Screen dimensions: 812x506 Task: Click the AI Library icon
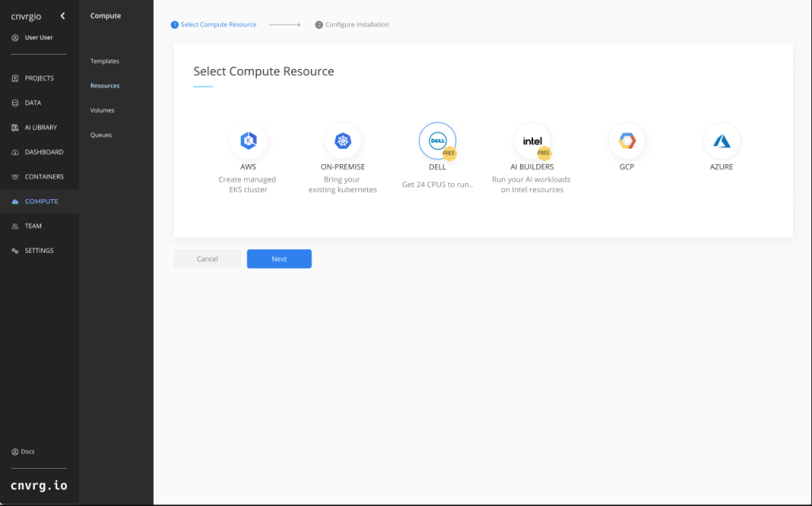pyautogui.click(x=15, y=128)
